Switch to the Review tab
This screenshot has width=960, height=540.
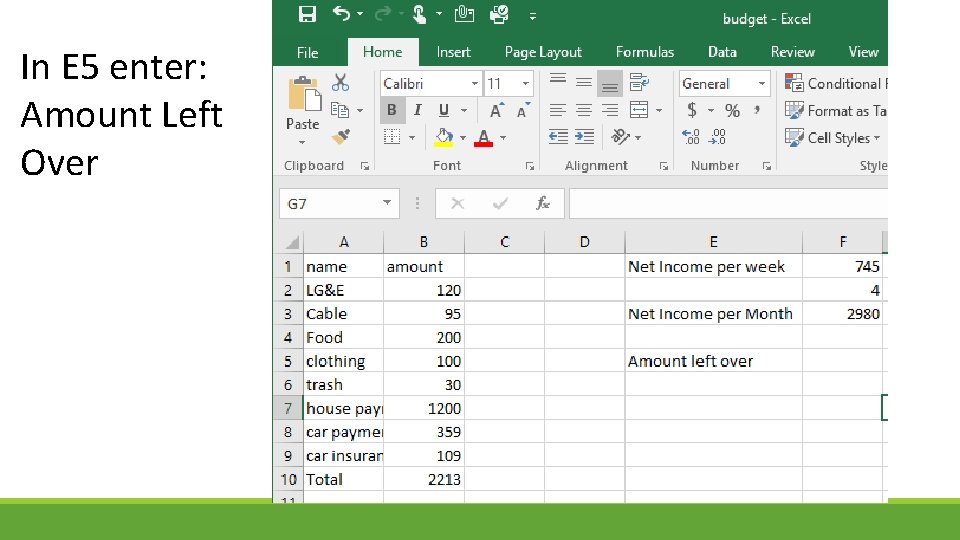(793, 53)
